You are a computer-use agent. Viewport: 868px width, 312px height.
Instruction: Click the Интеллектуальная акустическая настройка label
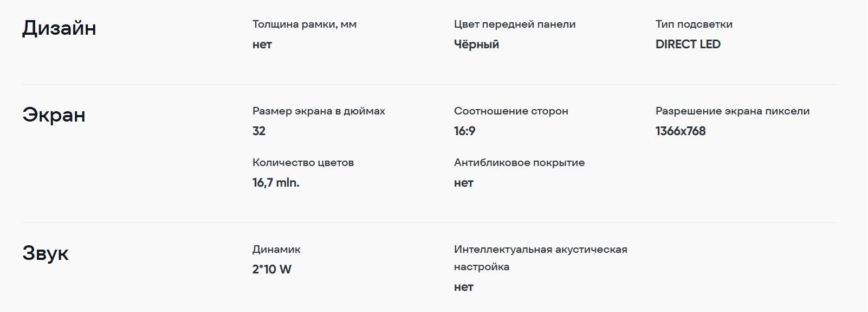point(540,258)
